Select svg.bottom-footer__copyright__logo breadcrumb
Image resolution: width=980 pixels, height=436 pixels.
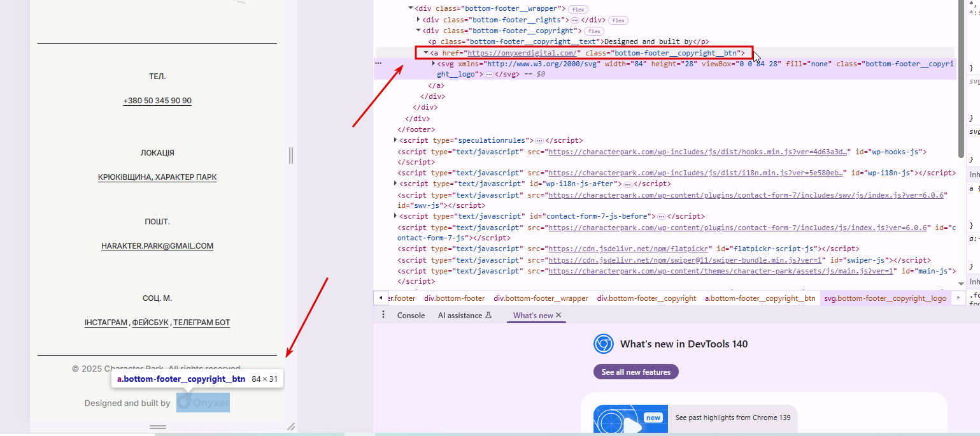click(885, 298)
